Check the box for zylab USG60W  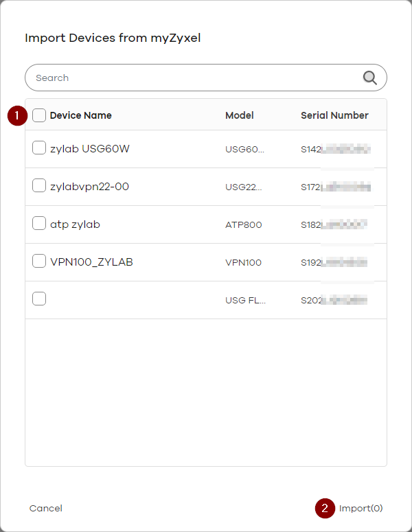(39, 148)
